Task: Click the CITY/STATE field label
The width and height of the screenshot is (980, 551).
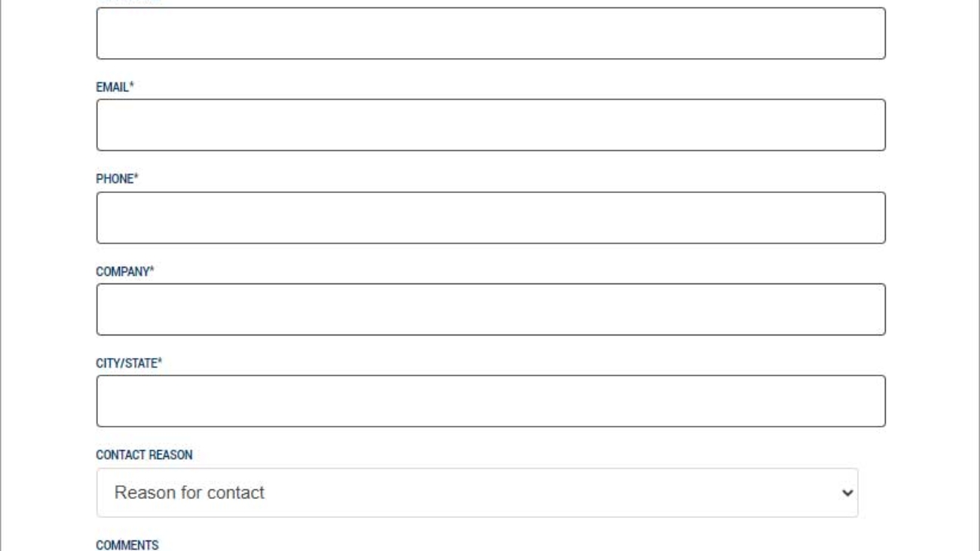Action: pyautogui.click(x=127, y=363)
